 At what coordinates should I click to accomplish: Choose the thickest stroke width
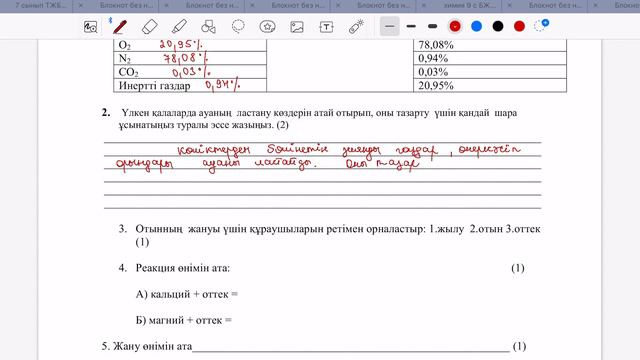[x=433, y=27]
